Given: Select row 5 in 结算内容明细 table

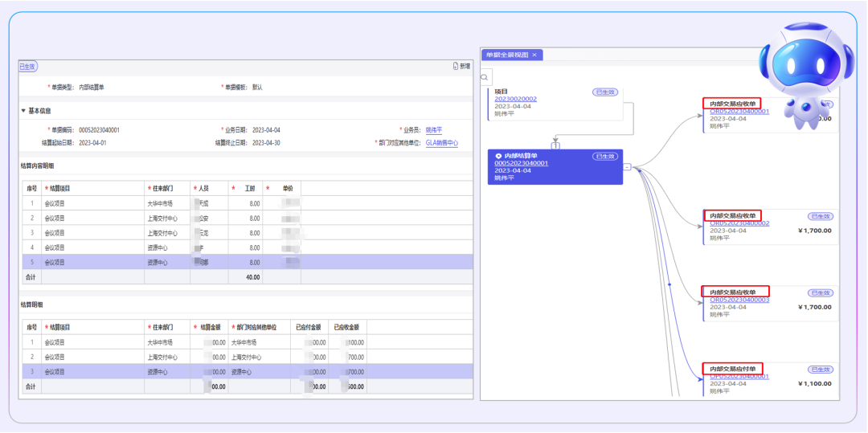Looking at the screenshot, I should [161, 262].
